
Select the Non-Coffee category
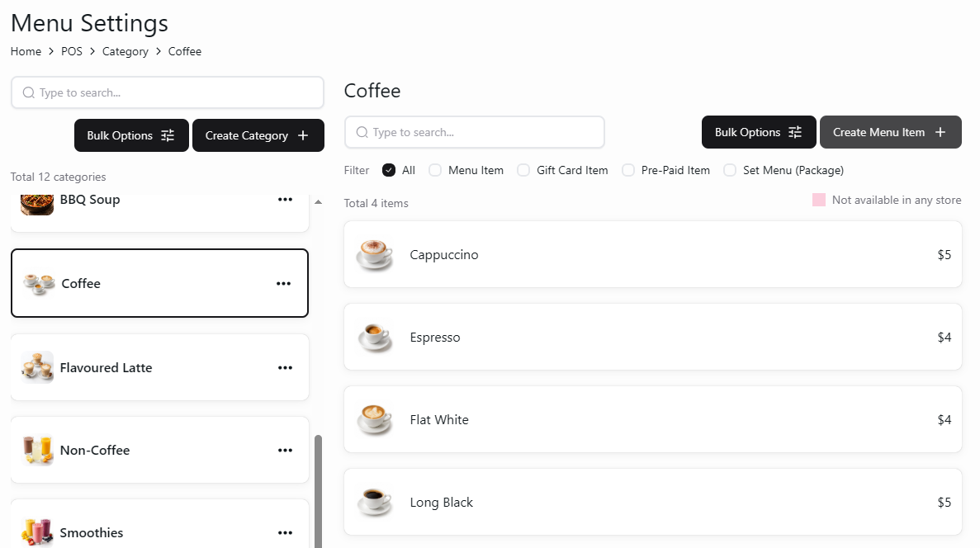pyautogui.click(x=159, y=450)
